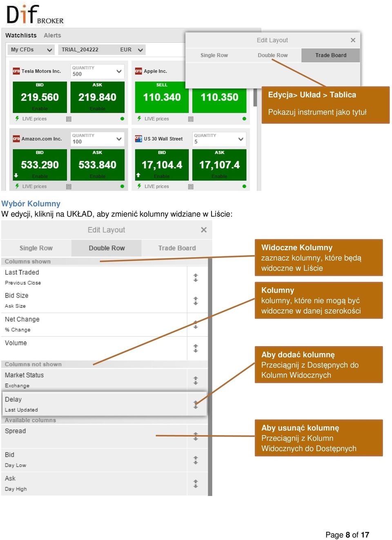Select the Market Status column row
Image resolution: width=392 pixels, height=540 pixels.
[x=105, y=380]
